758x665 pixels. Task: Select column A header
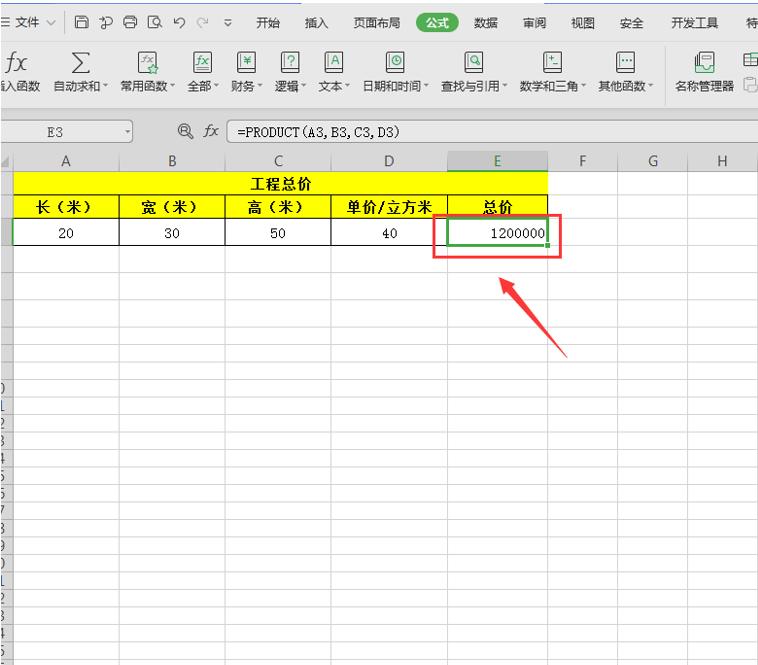point(66,161)
